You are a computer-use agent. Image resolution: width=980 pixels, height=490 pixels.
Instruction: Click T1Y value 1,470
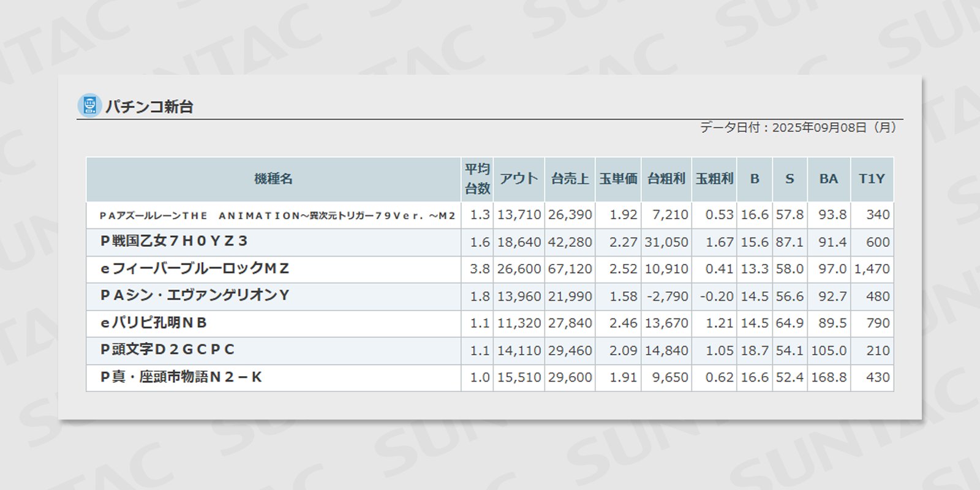click(872, 269)
